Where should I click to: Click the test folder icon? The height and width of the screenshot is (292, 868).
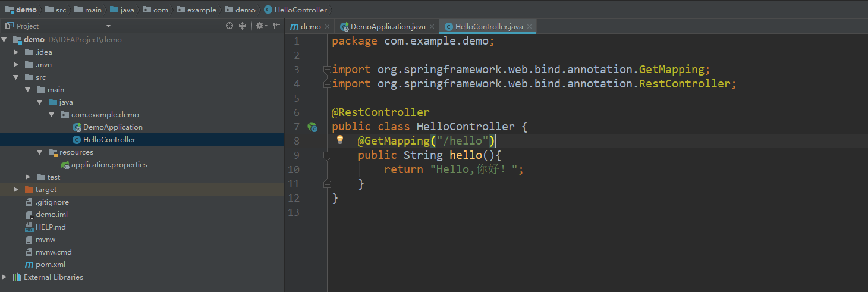(x=41, y=177)
